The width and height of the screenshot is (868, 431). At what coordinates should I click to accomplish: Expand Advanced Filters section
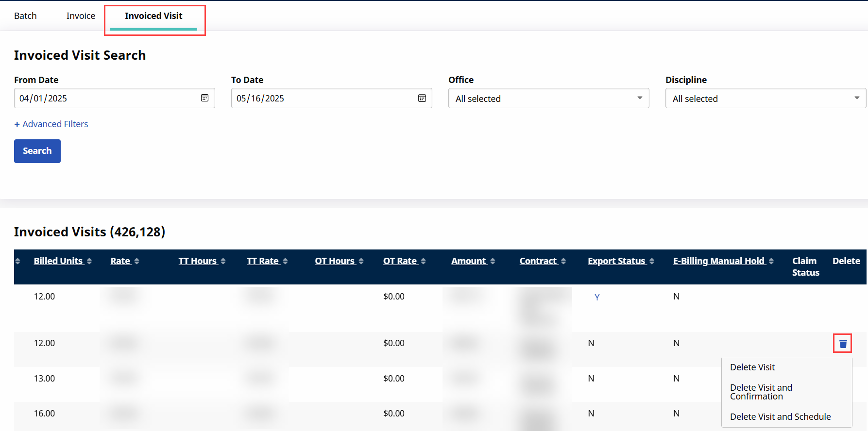click(x=51, y=124)
